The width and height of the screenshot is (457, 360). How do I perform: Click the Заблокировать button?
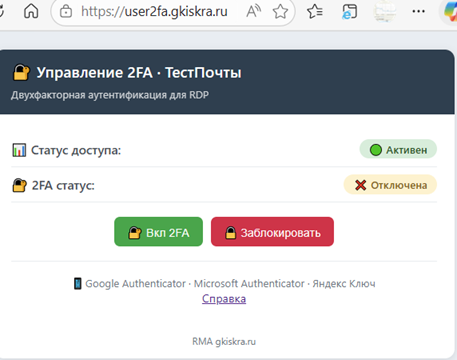(272, 232)
